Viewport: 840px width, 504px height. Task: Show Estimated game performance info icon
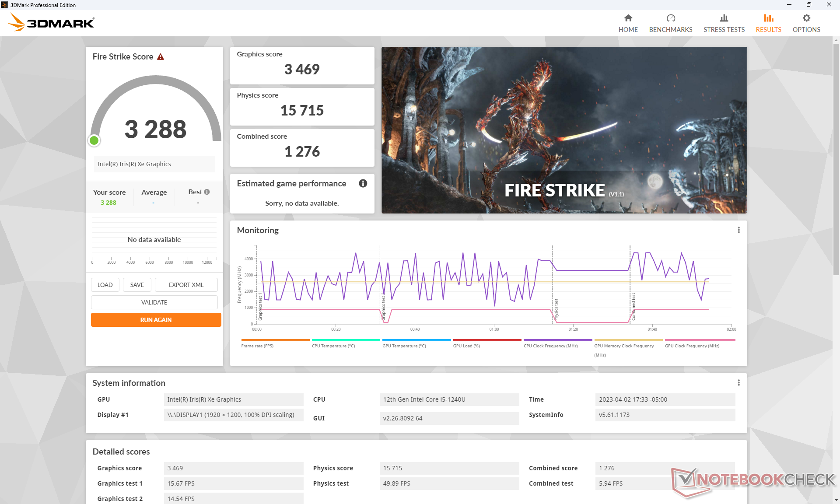point(363,184)
